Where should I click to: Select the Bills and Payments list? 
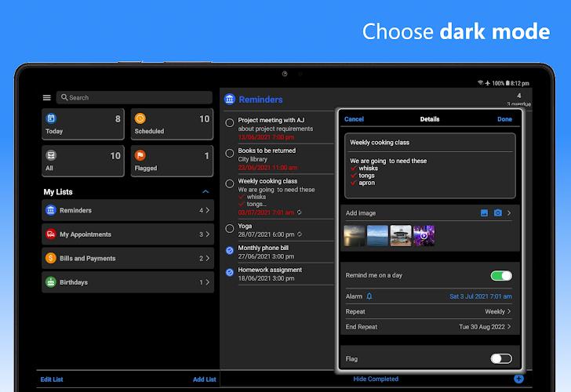[128, 259]
